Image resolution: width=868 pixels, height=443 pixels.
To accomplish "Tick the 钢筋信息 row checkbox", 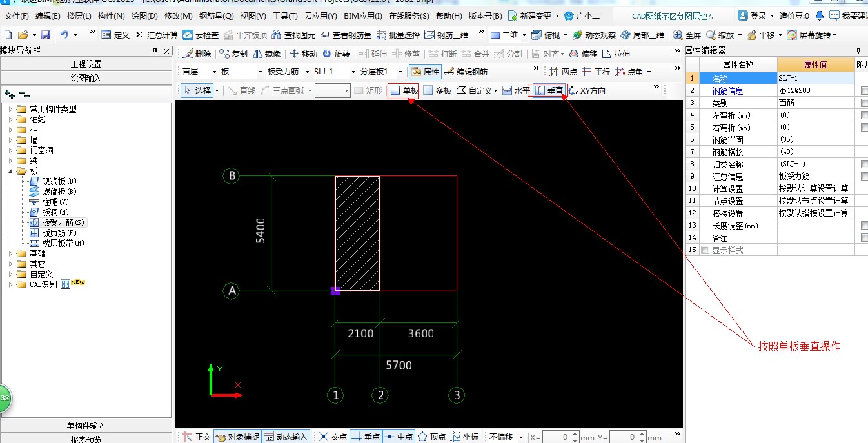I will (864, 91).
